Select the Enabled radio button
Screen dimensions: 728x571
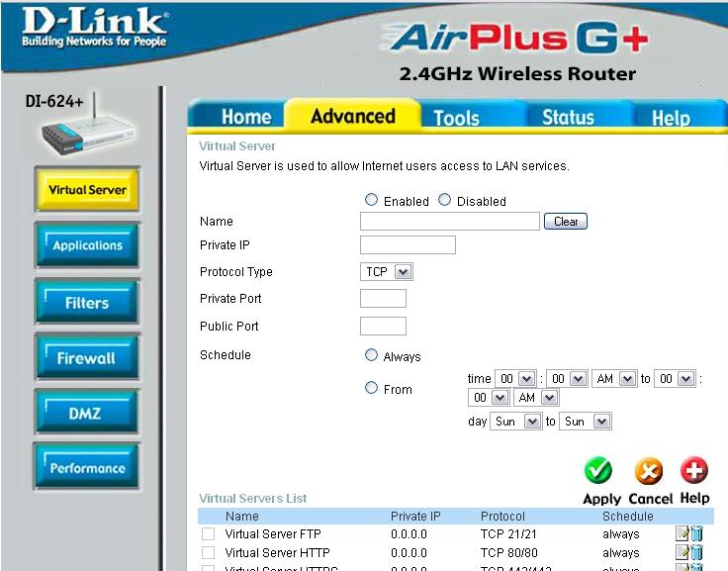tap(372, 200)
